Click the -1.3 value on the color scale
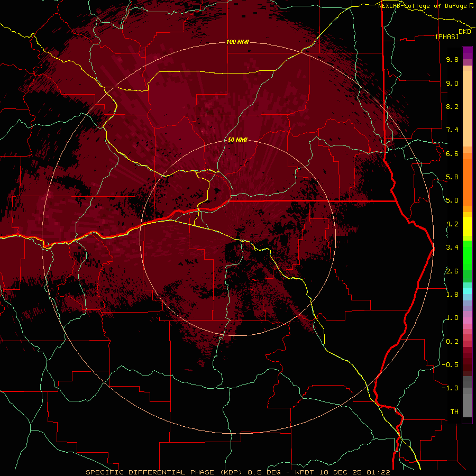 (450, 388)
